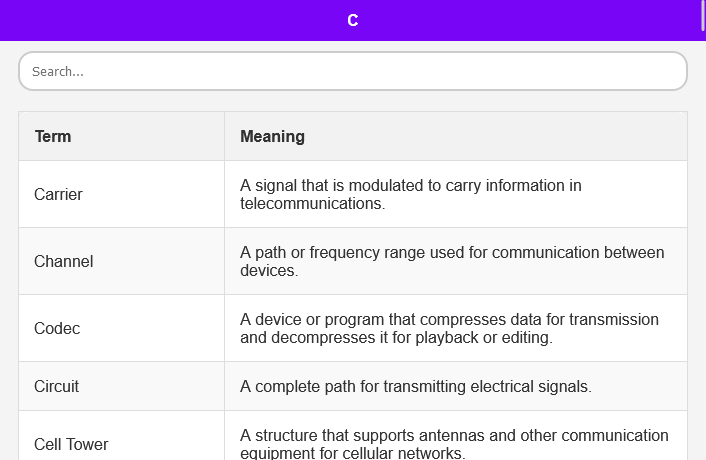Click the Term column header
The height and width of the screenshot is (460, 706).
pyautogui.click(x=53, y=136)
